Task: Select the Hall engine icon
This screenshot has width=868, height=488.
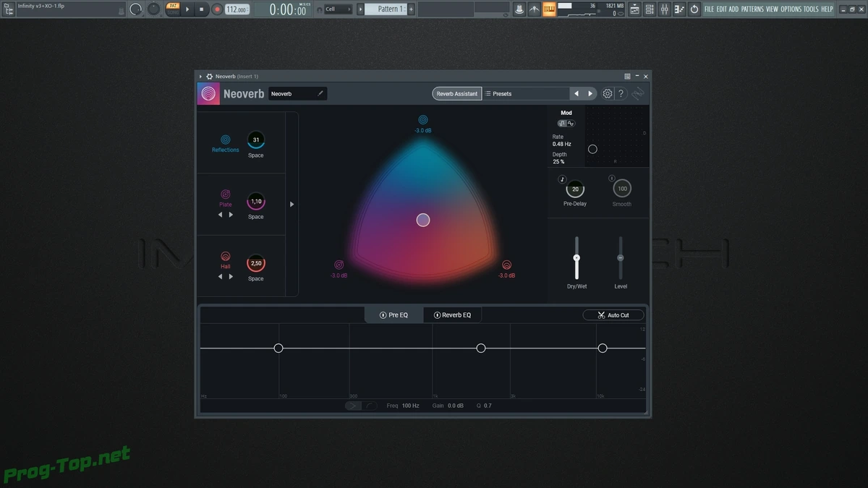Action: click(226, 257)
